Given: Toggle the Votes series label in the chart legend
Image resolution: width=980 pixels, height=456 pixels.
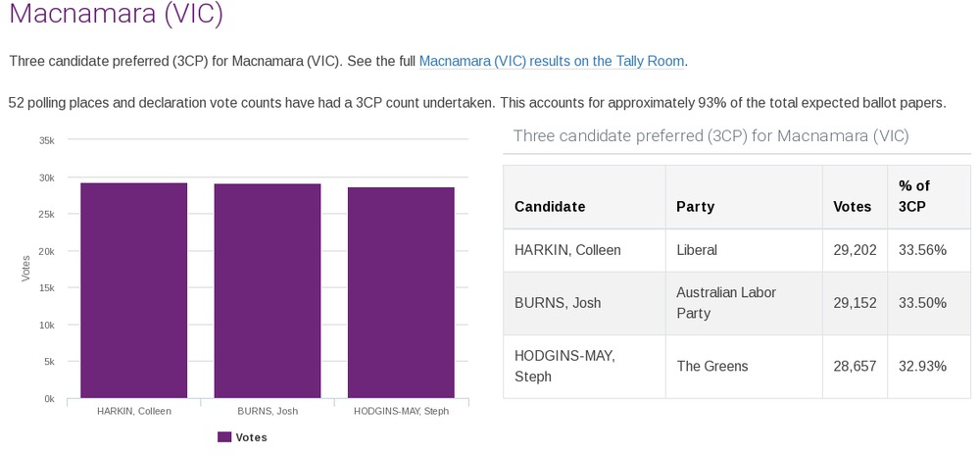Looking at the screenshot, I should [x=251, y=437].
